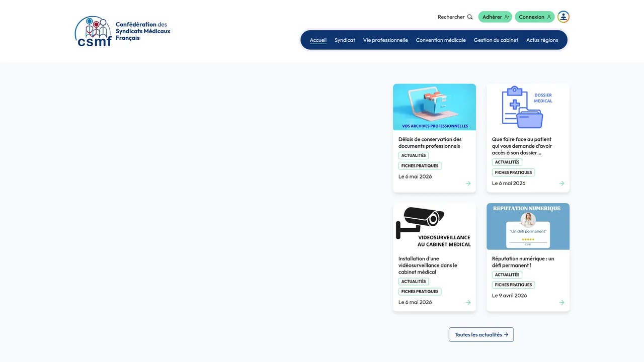Open Gestion du cabinet menu
The width and height of the screenshot is (644, 362).
click(496, 40)
